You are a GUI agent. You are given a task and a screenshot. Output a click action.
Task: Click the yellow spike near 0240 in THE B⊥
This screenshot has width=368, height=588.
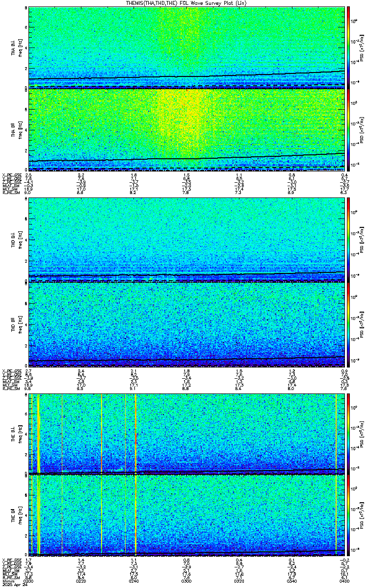pyautogui.click(x=135, y=434)
